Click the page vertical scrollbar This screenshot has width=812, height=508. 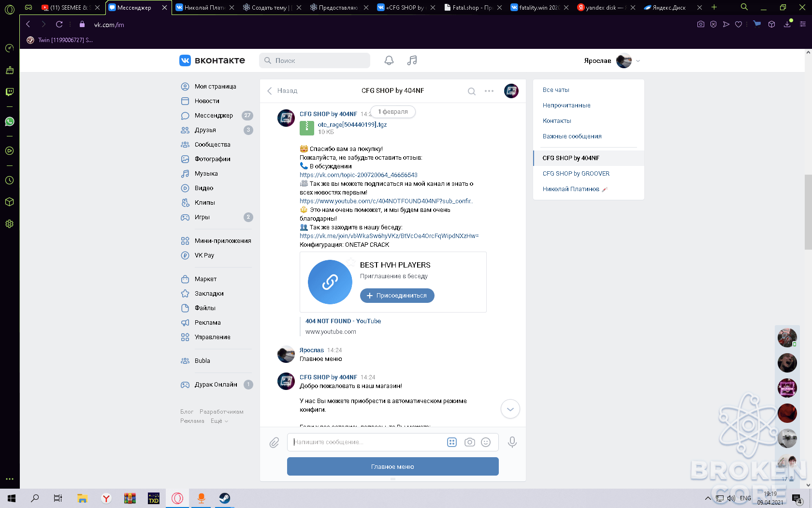click(x=808, y=213)
